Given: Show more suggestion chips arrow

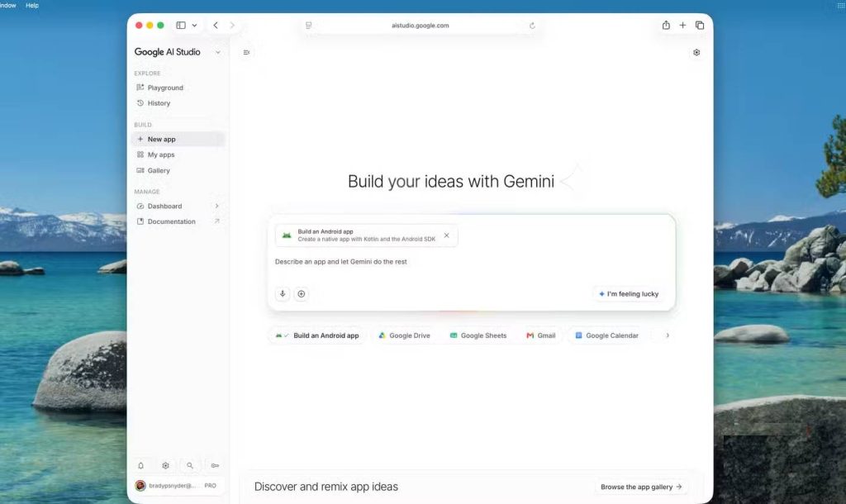Looking at the screenshot, I should pyautogui.click(x=668, y=335).
